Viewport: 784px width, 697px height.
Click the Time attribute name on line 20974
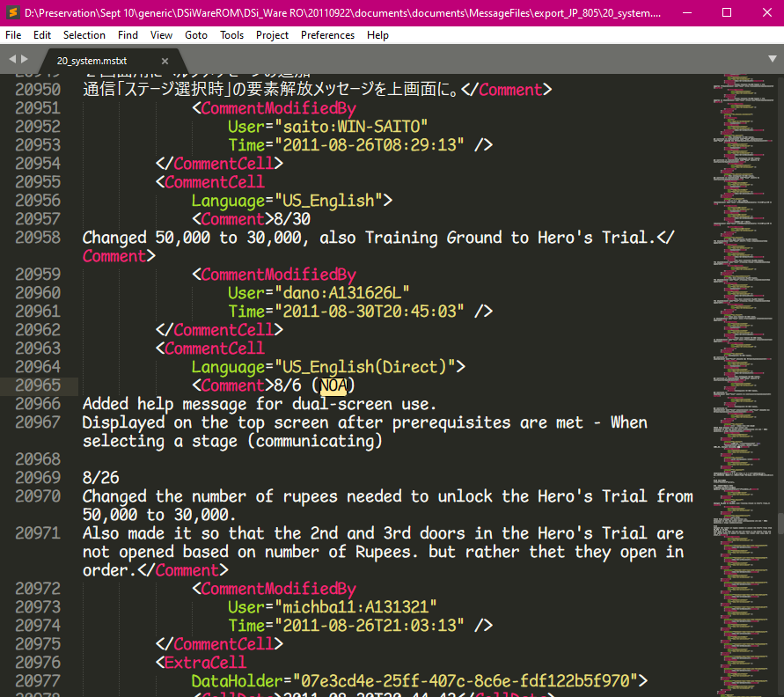point(246,626)
